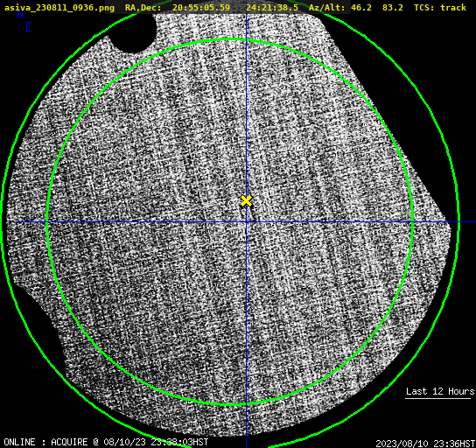Click the blue N compass label
Screen dimensions: 476x448
(20, 14)
